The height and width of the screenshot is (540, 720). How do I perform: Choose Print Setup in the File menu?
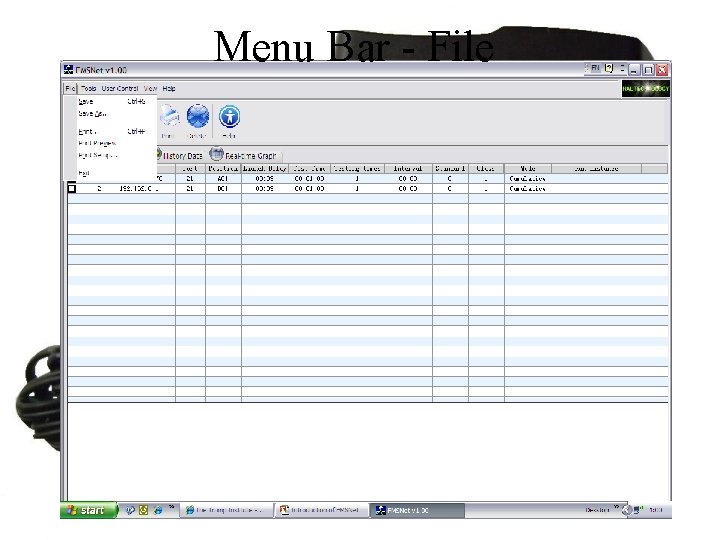point(112,155)
